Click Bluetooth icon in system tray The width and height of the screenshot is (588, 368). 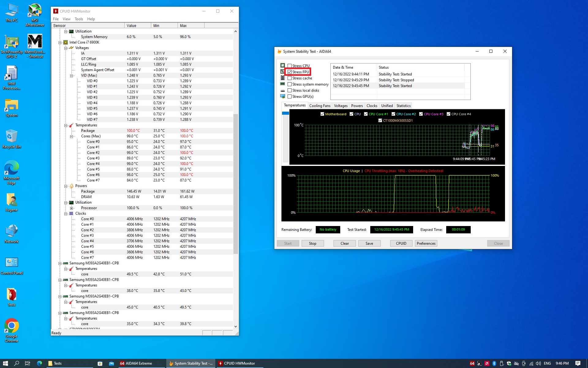(x=494, y=363)
